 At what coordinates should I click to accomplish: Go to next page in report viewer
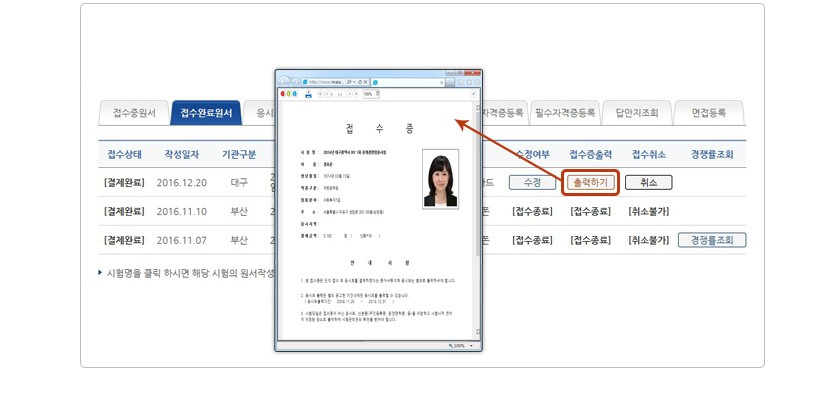point(349,94)
